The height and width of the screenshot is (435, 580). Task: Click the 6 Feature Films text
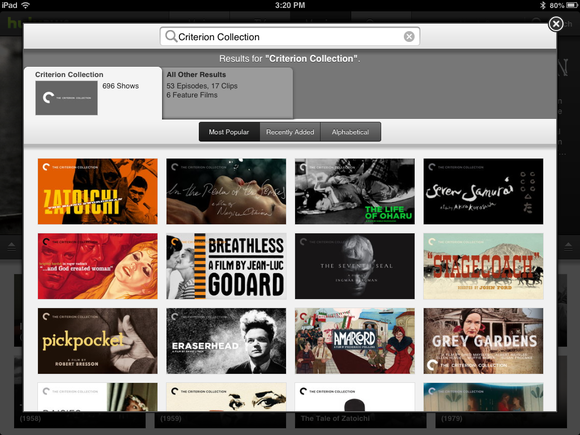pyautogui.click(x=192, y=95)
